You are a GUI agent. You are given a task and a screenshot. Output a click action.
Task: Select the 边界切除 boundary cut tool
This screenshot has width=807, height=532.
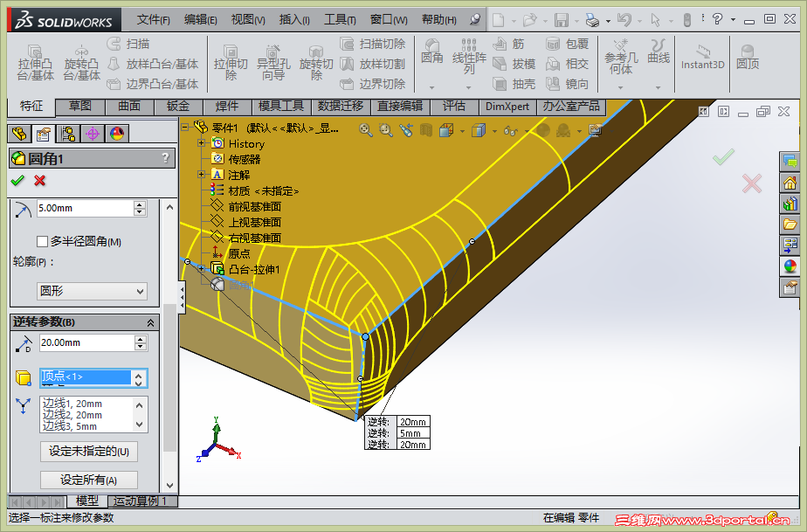click(373, 84)
